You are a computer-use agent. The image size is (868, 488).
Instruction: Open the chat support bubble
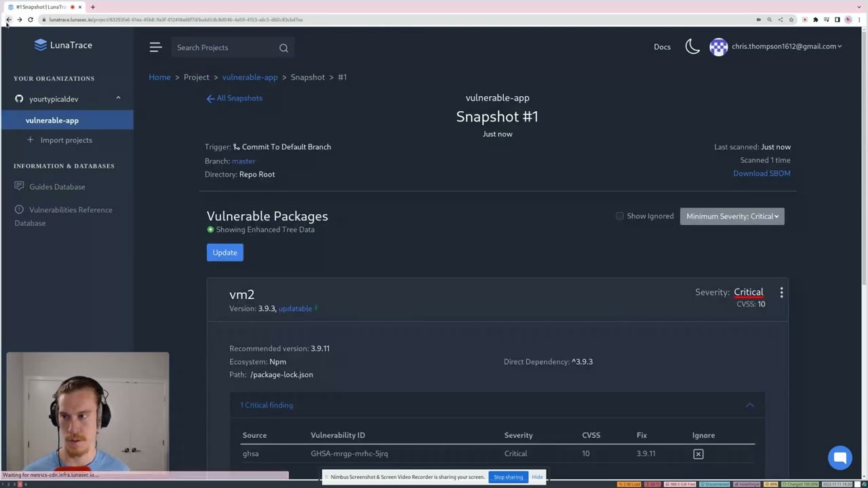(840, 457)
